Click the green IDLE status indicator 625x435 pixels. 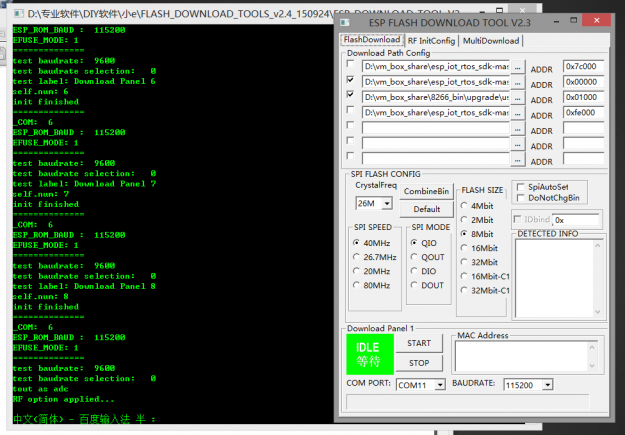coord(369,354)
